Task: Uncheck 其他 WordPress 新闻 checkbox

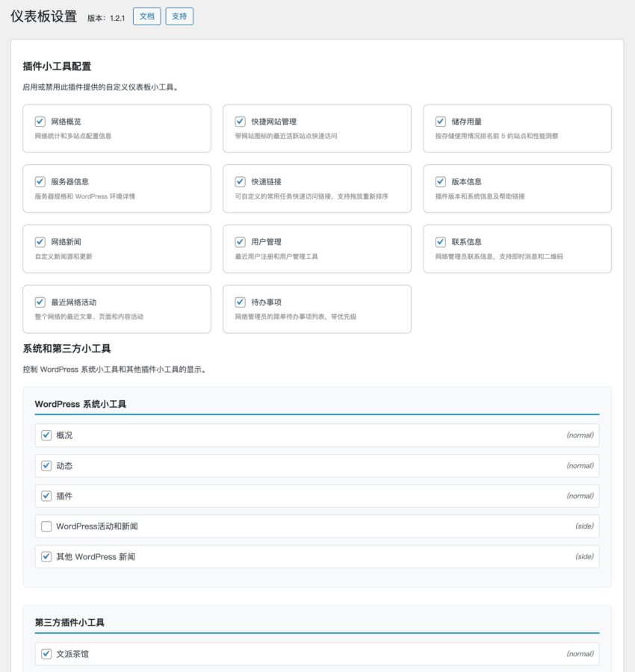Action: [46, 556]
